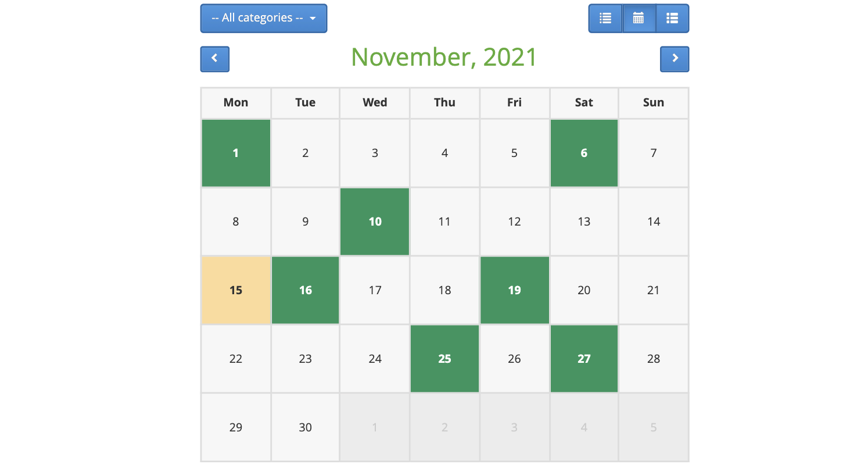Open events for November 16
The height and width of the screenshot is (464, 868).
[306, 290]
